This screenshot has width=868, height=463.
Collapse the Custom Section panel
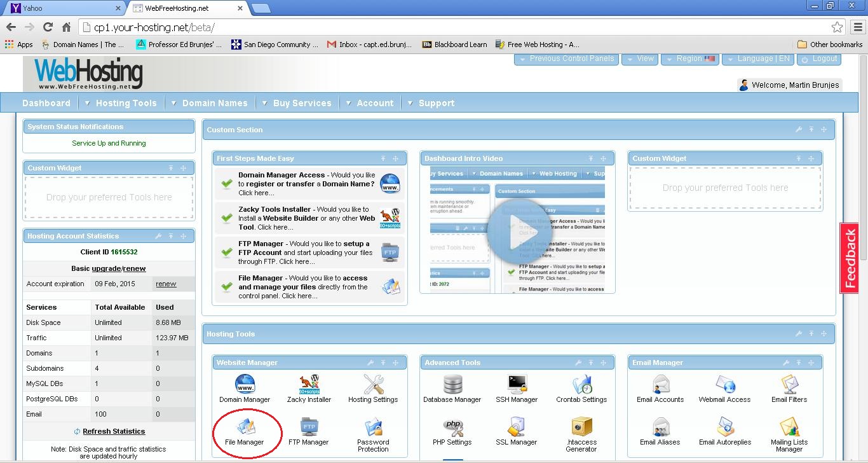click(811, 130)
